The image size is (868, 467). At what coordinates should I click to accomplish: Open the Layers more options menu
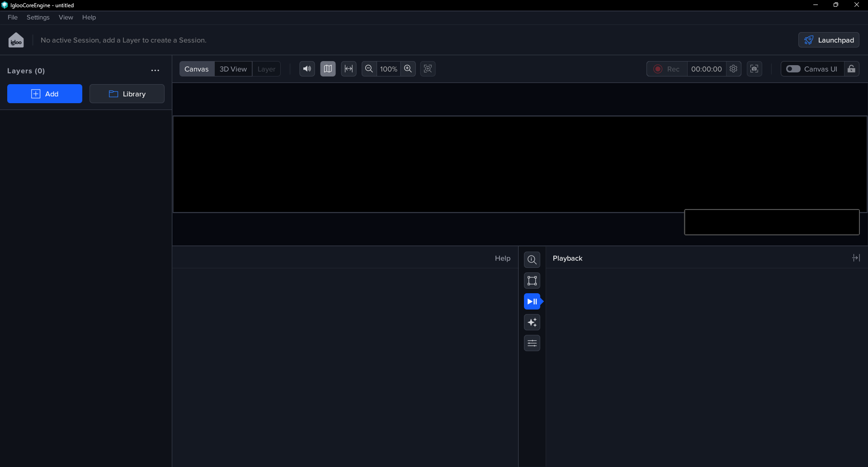(x=155, y=71)
